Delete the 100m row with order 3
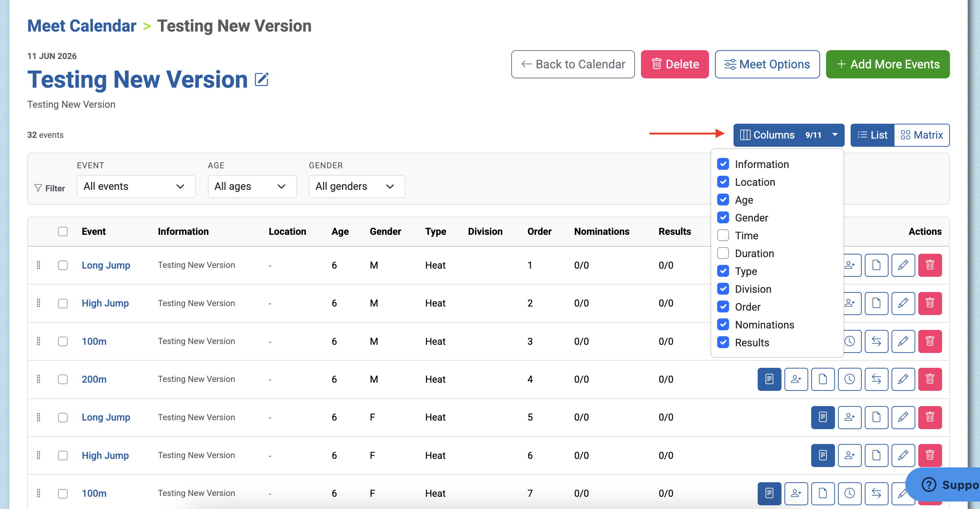Viewport: 980px width, 509px height. tap(930, 341)
